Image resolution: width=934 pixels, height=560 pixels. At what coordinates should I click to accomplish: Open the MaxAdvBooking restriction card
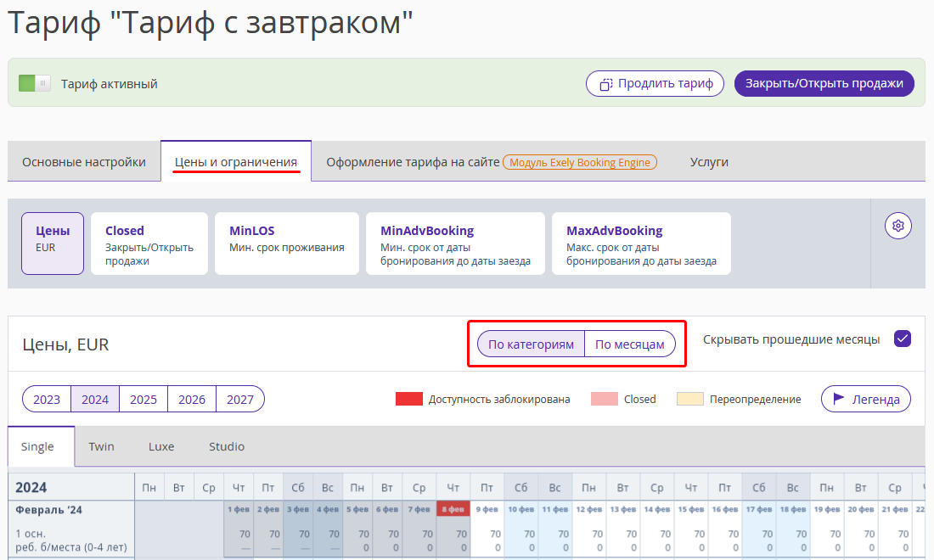point(641,244)
